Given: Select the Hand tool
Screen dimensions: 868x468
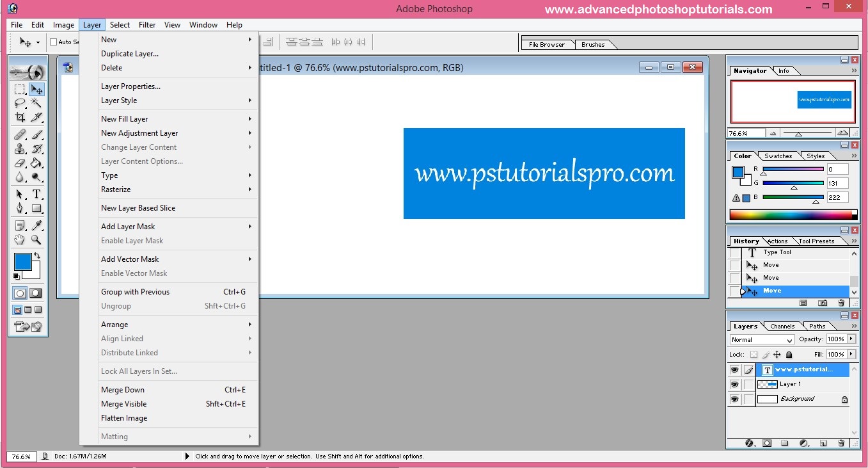Looking at the screenshot, I should click(20, 240).
